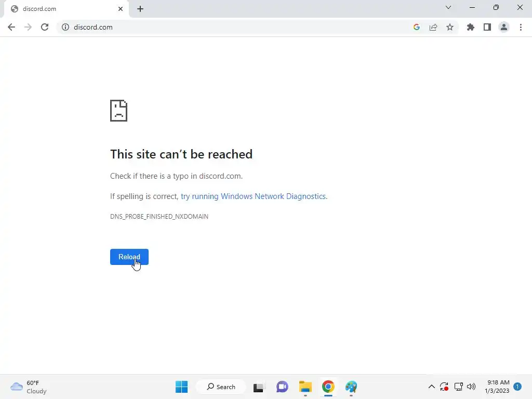
Task: Toggle the browser side panel
Action: (487, 27)
